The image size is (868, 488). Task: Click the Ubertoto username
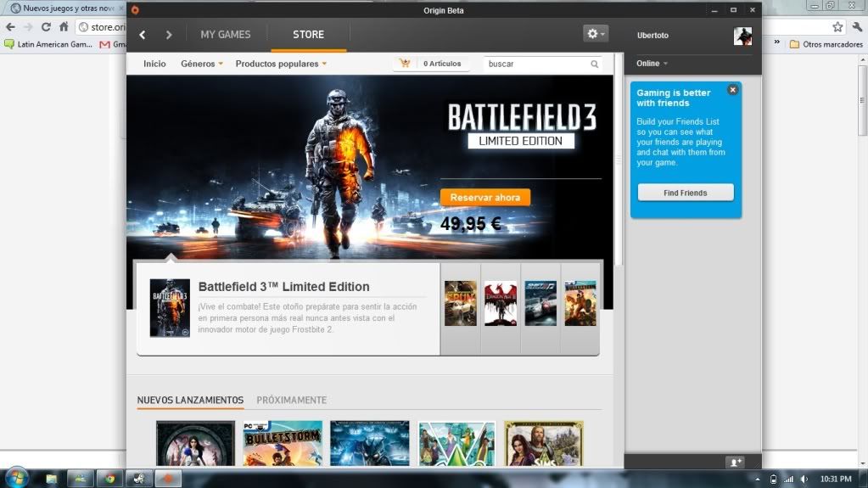(652, 35)
